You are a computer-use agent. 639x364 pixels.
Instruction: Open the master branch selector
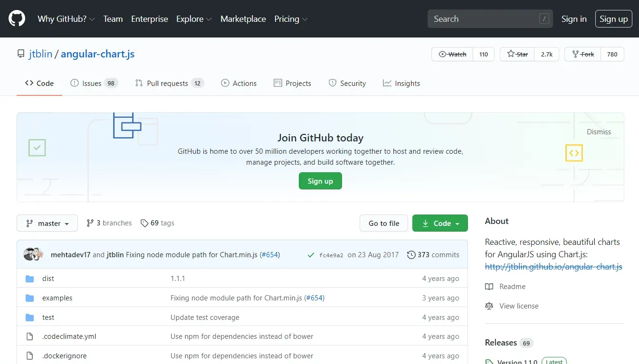coord(47,223)
